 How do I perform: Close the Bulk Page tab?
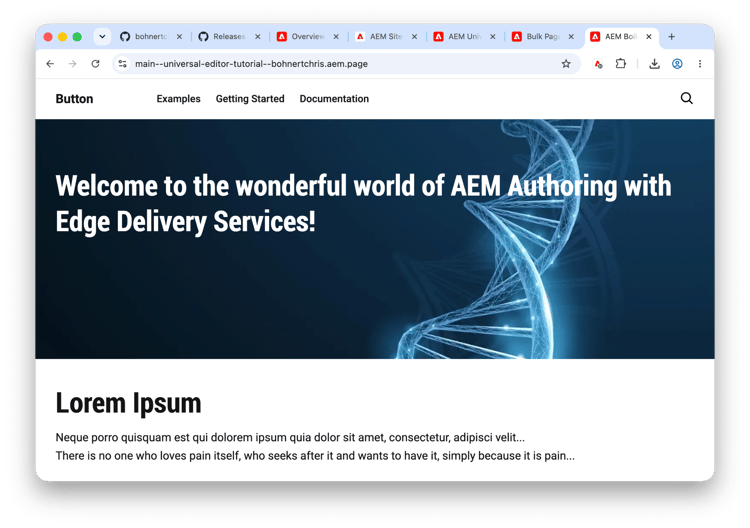click(571, 36)
